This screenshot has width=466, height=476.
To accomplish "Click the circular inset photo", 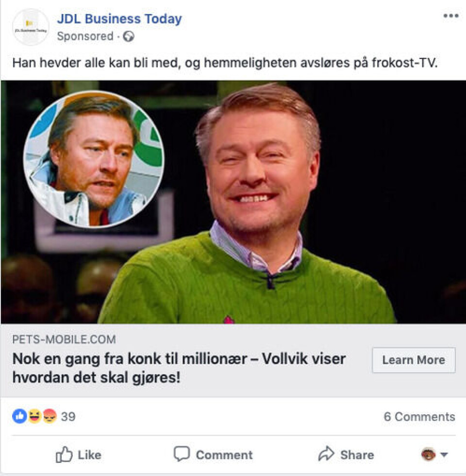I will pos(94,158).
